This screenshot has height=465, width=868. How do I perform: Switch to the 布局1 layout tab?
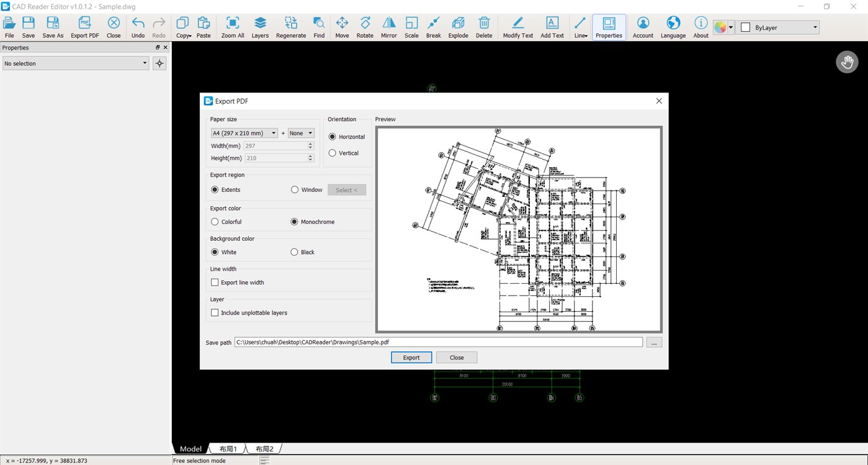click(227, 448)
